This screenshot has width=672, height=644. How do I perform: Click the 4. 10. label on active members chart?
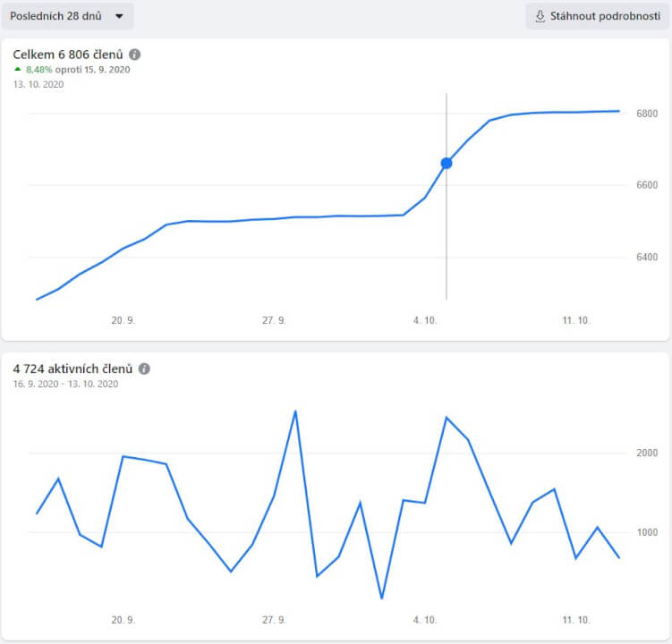[425, 620]
